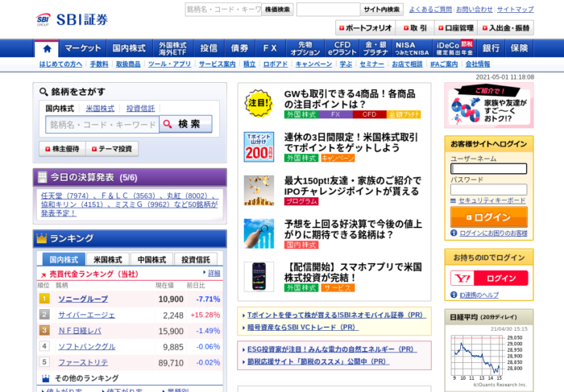The image size is (564, 392).
Task: Click the orange ログイン button
Action: point(489,217)
